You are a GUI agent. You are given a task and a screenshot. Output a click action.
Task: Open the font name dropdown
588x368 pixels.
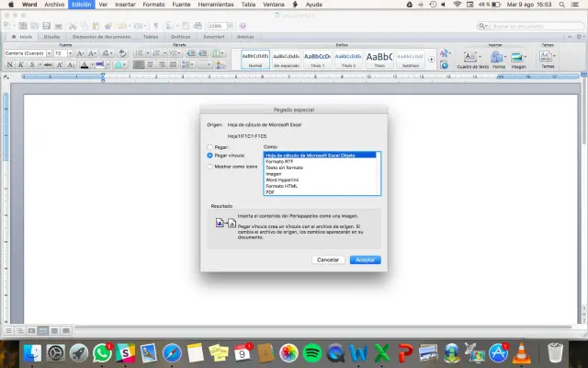49,53
